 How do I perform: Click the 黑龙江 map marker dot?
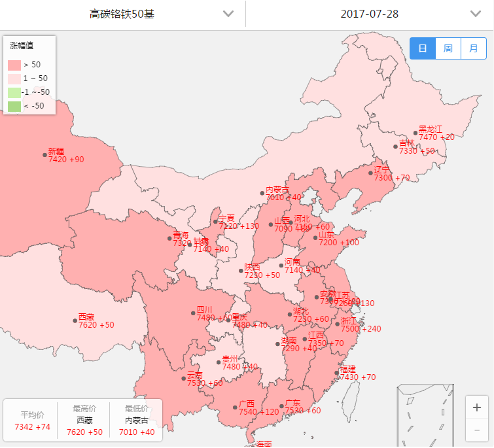415,133
